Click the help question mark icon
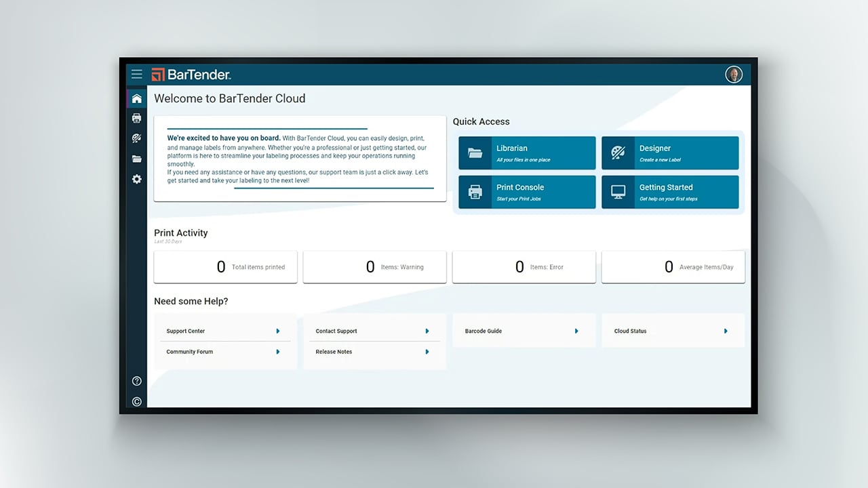The width and height of the screenshot is (868, 488). pos(136,382)
